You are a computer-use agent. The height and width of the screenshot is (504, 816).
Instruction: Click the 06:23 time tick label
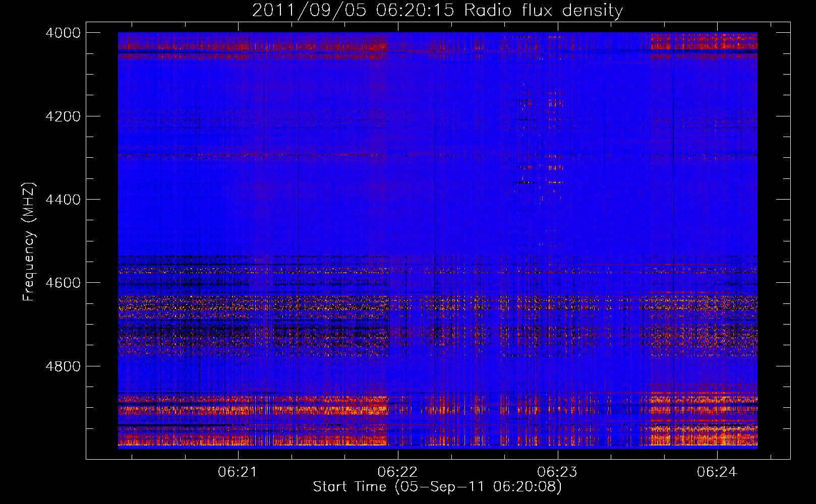pyautogui.click(x=557, y=472)
